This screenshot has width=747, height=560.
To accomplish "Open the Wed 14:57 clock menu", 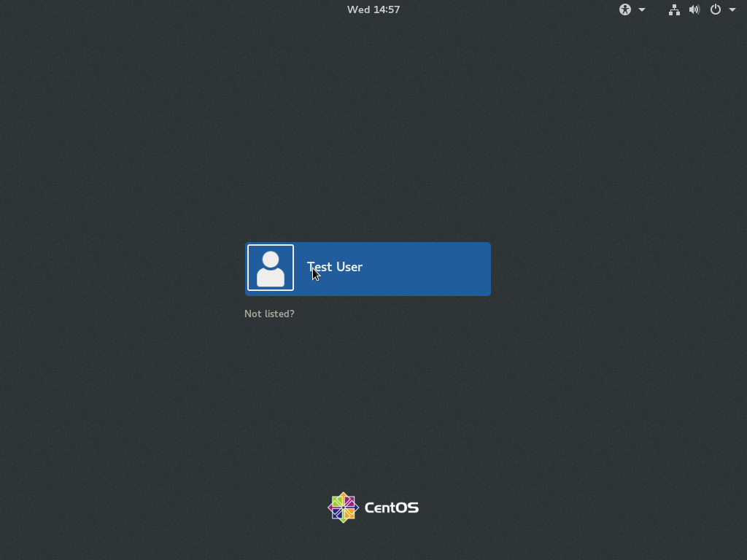I will (x=373, y=9).
